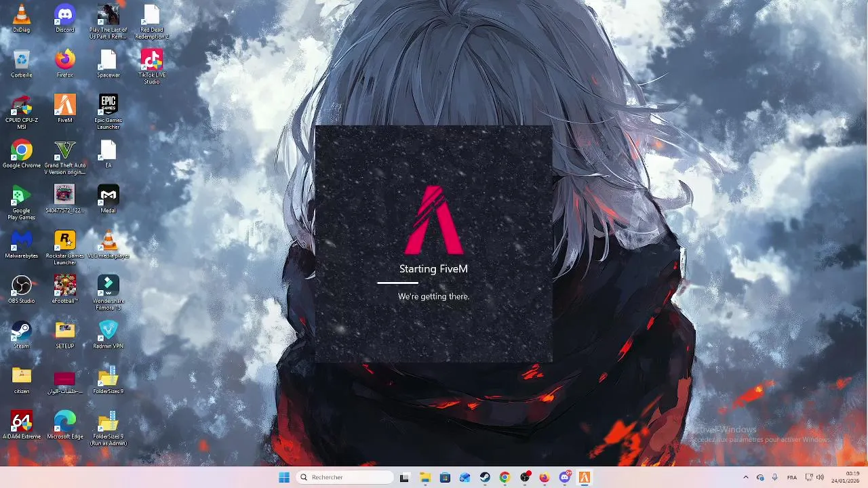Screen dimensions: 868x488
Task: Select the Spacewar desktop shortcut
Action: tap(108, 64)
